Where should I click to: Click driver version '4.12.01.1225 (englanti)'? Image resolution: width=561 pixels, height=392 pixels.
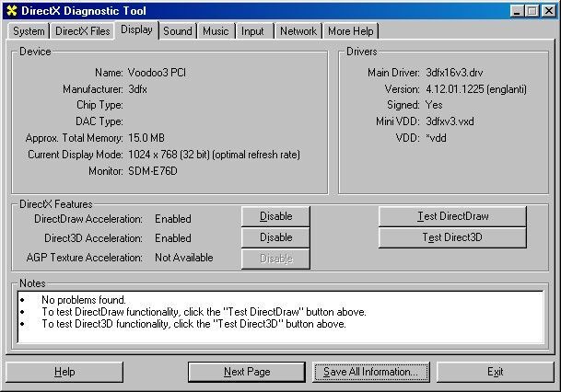point(476,89)
